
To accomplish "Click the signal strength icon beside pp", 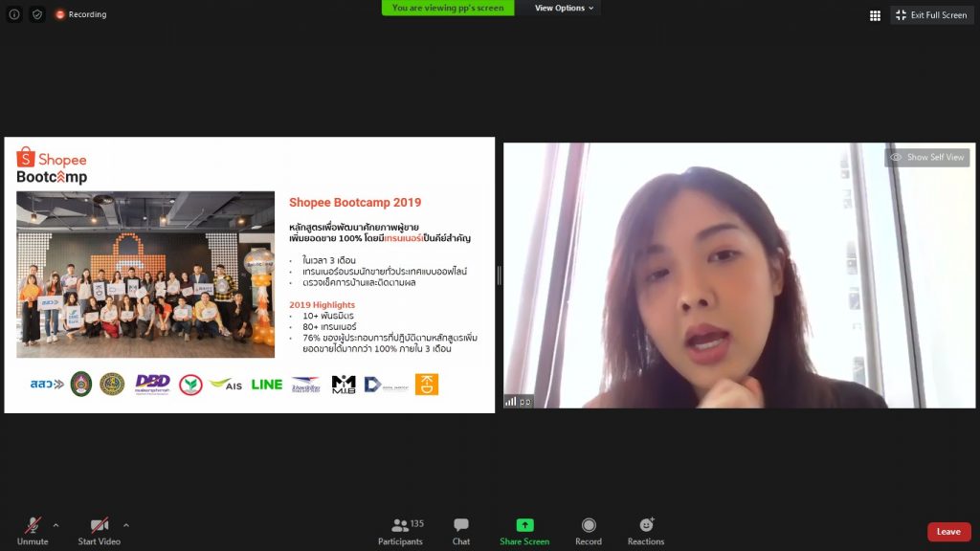I will (511, 402).
